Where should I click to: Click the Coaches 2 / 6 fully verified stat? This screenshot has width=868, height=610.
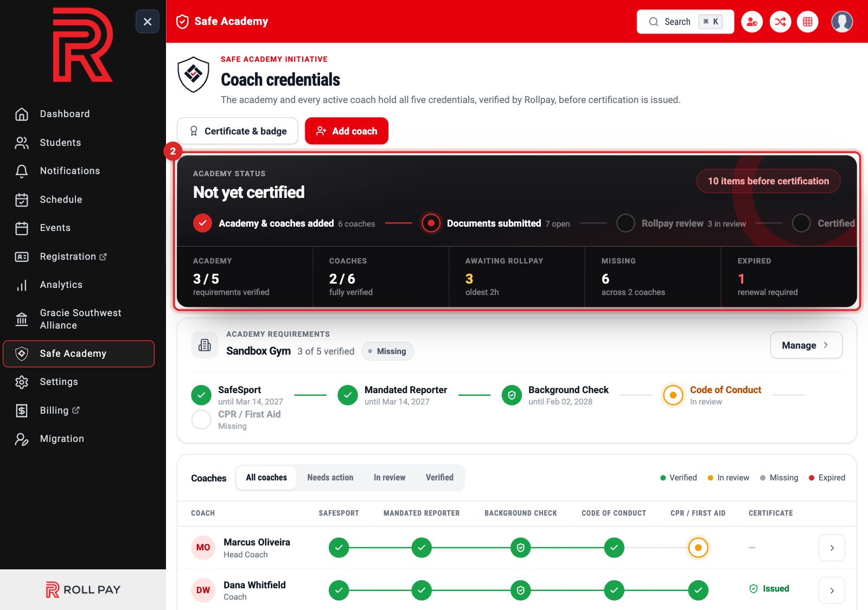(x=381, y=277)
